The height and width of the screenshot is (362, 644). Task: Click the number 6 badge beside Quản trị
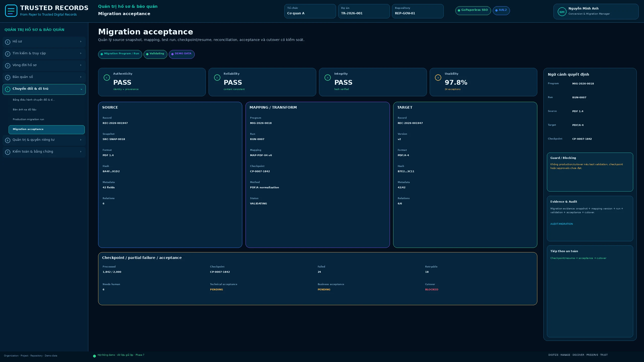[8, 140]
